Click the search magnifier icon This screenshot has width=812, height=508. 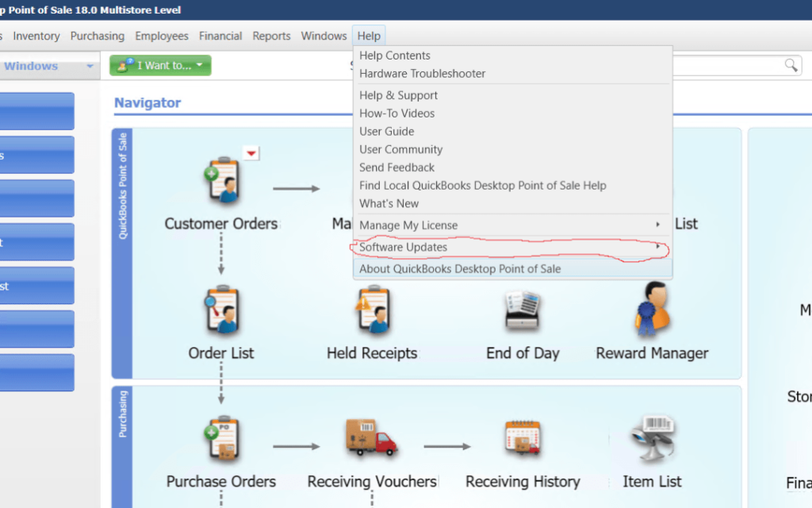(x=791, y=65)
